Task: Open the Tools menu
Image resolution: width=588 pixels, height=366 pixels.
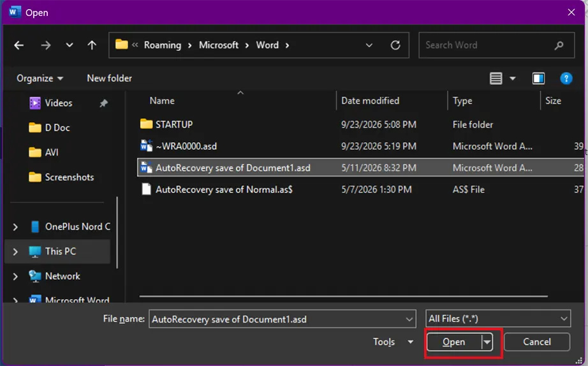Action: click(x=393, y=342)
